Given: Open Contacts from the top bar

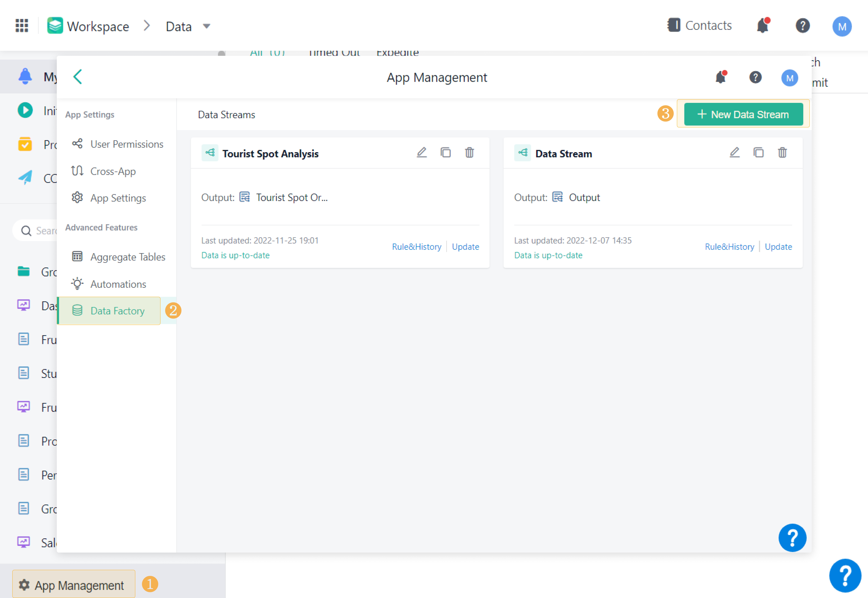Looking at the screenshot, I should coord(699,25).
